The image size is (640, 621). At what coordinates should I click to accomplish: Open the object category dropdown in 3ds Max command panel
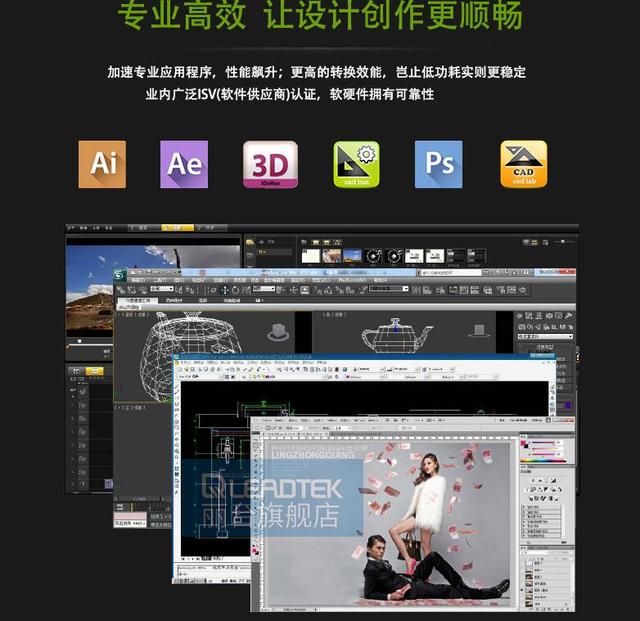[545, 336]
